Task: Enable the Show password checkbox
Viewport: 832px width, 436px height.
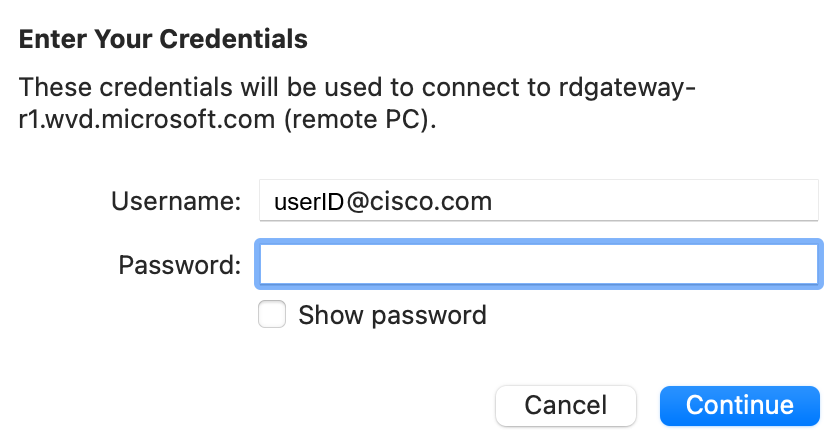Action: pos(272,316)
